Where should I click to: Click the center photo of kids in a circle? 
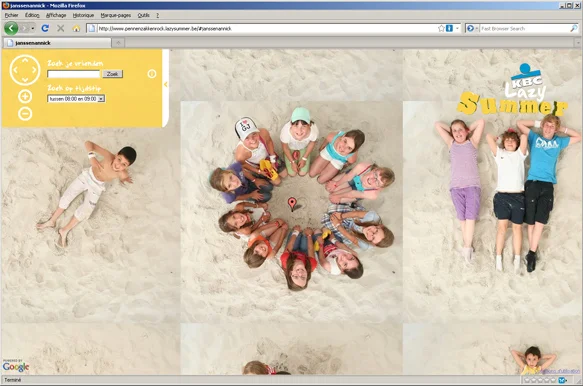pos(292,212)
